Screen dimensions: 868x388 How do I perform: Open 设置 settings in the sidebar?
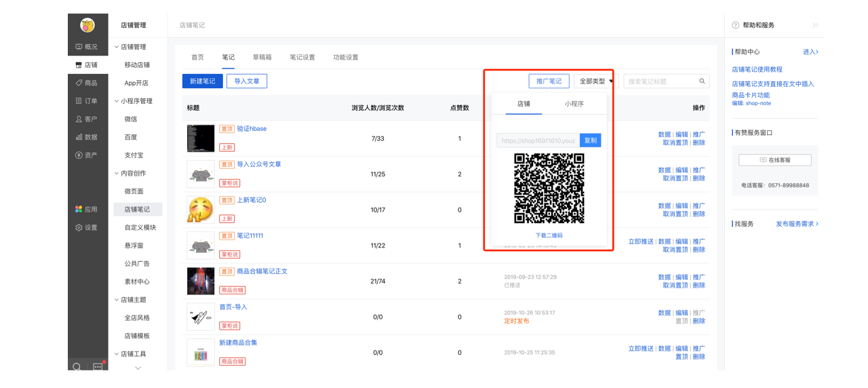[x=87, y=228]
